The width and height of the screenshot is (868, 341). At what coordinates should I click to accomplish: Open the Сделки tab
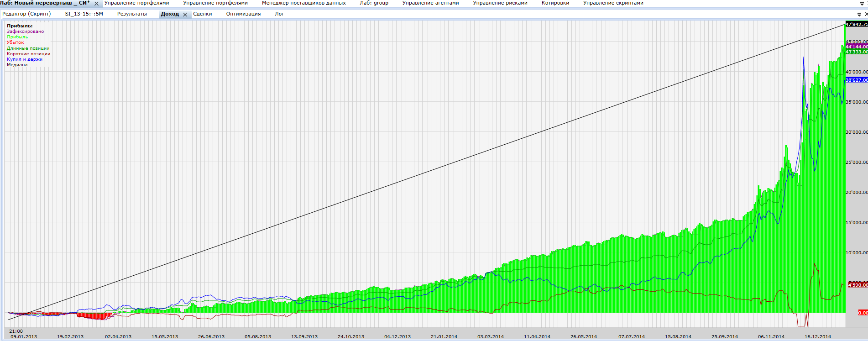point(202,14)
